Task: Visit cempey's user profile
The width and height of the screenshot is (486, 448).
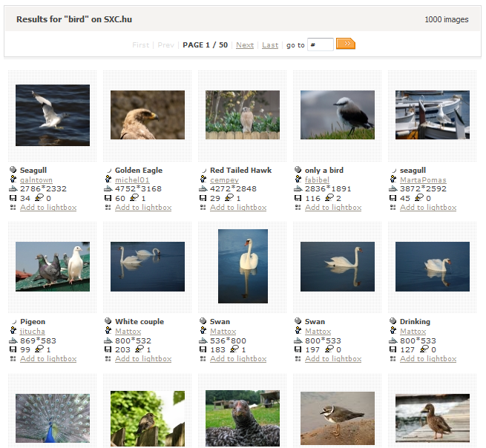Action: [224, 179]
